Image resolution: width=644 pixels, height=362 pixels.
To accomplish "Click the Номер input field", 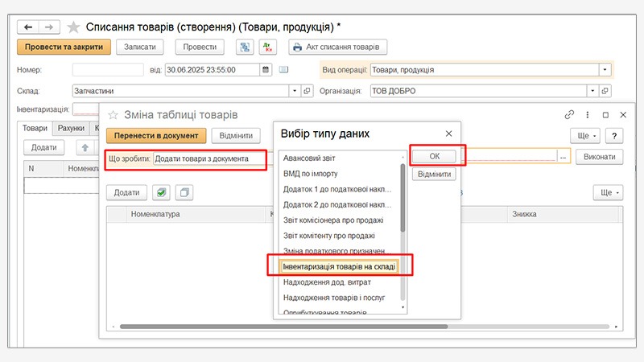I will click(x=108, y=70).
